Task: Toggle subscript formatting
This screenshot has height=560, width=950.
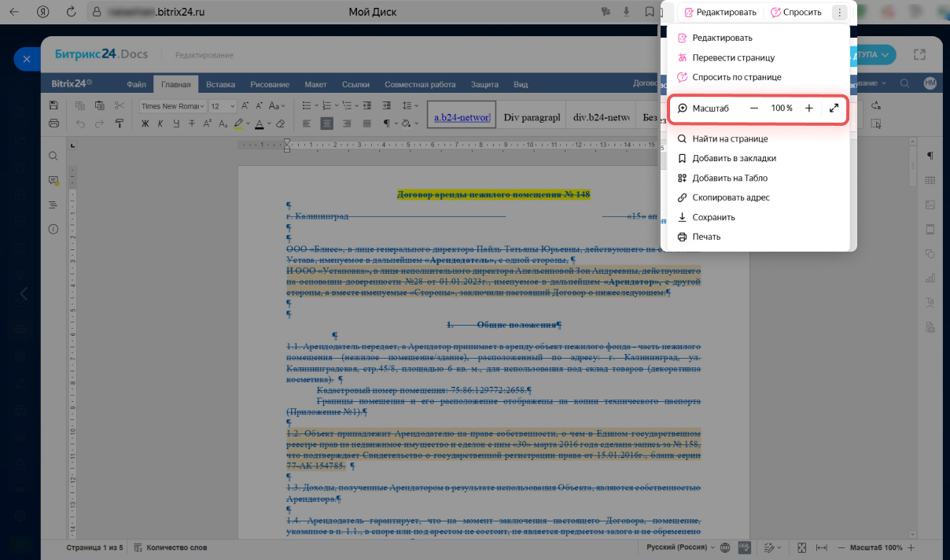Action: (223, 123)
